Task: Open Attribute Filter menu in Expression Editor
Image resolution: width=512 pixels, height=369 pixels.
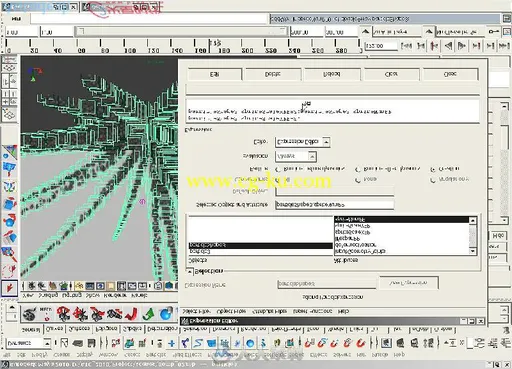Action: [269, 311]
